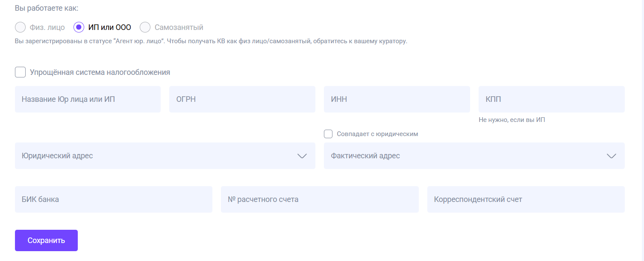Click the Фактический адрес combo box
644x261 pixels.
(x=462, y=156)
